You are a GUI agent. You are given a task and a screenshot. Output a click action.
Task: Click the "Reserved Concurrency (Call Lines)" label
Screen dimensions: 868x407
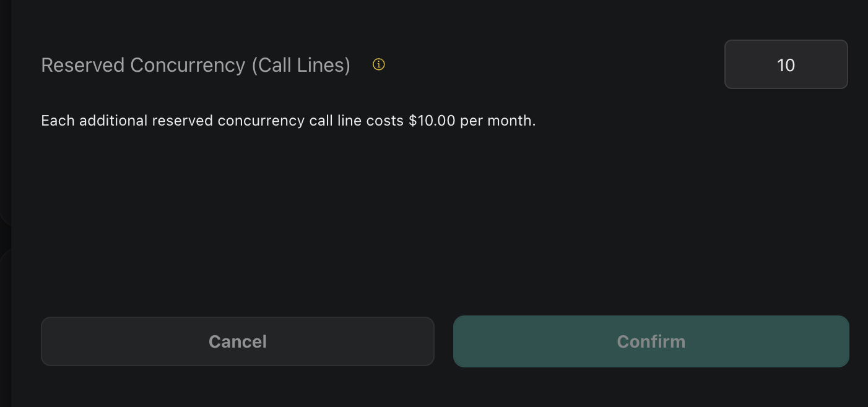click(x=196, y=65)
